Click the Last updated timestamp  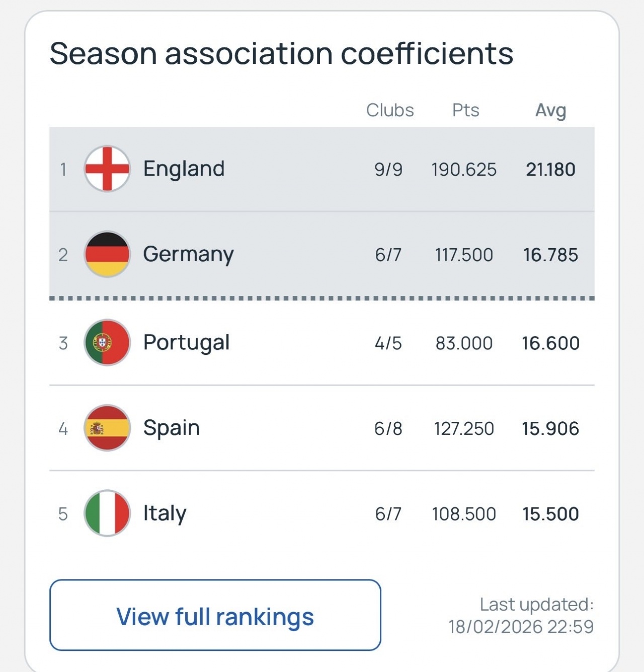point(522,615)
